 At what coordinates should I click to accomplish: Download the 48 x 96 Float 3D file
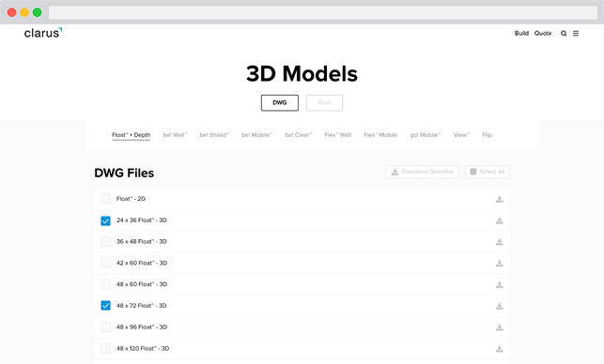(499, 327)
